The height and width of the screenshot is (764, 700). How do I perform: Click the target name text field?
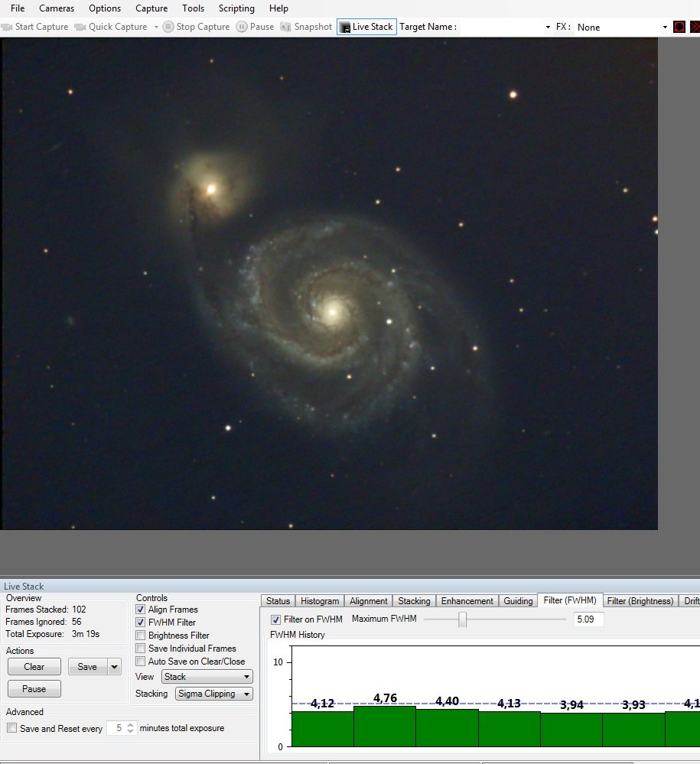[x=501, y=28]
